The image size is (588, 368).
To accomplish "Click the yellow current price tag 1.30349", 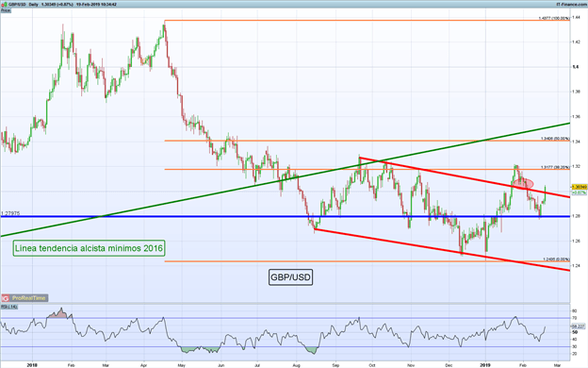I will coord(579,187).
